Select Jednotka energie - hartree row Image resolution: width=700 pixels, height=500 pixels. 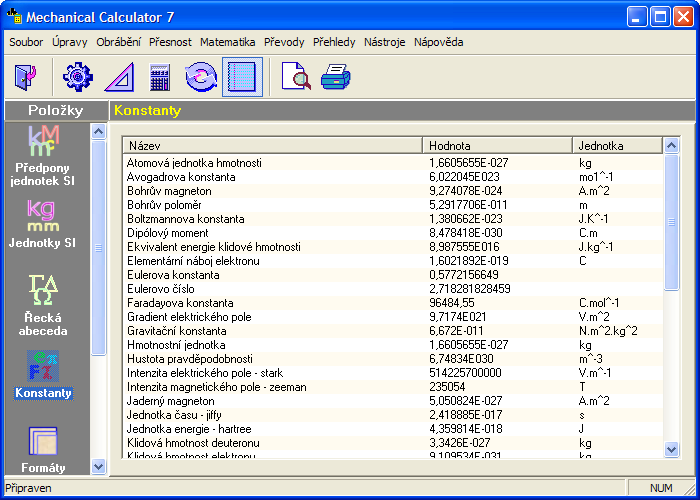(393, 429)
